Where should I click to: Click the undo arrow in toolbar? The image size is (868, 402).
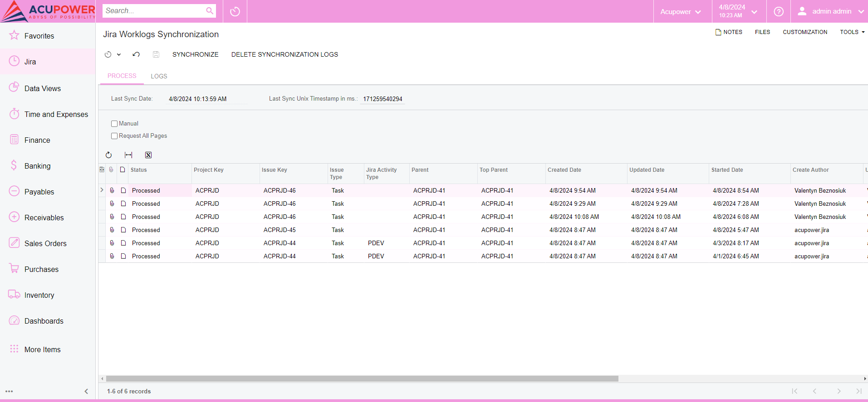tap(136, 54)
